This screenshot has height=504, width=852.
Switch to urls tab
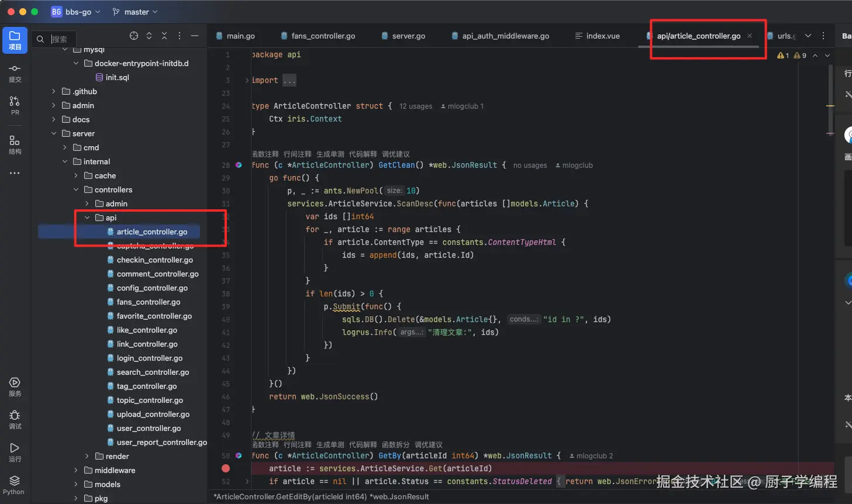pos(782,36)
